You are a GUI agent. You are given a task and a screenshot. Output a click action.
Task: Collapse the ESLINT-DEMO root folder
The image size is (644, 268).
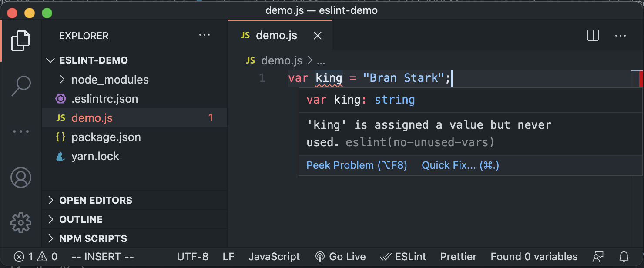click(93, 60)
